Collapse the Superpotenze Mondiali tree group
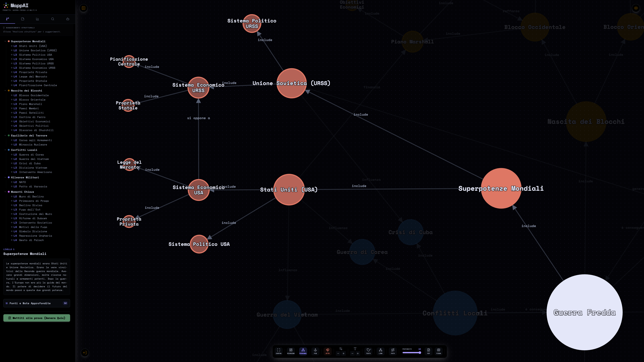 click(5, 41)
